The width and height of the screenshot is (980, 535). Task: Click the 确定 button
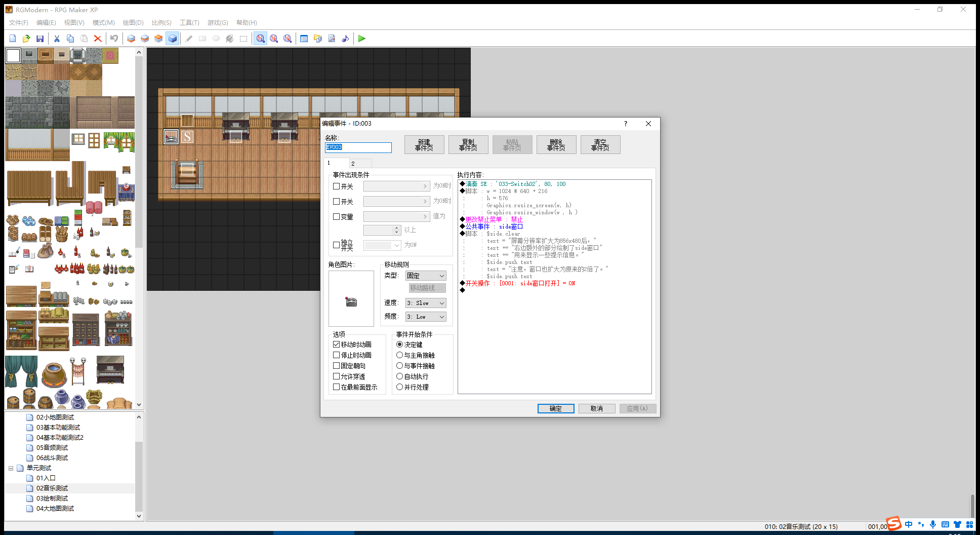(x=556, y=408)
